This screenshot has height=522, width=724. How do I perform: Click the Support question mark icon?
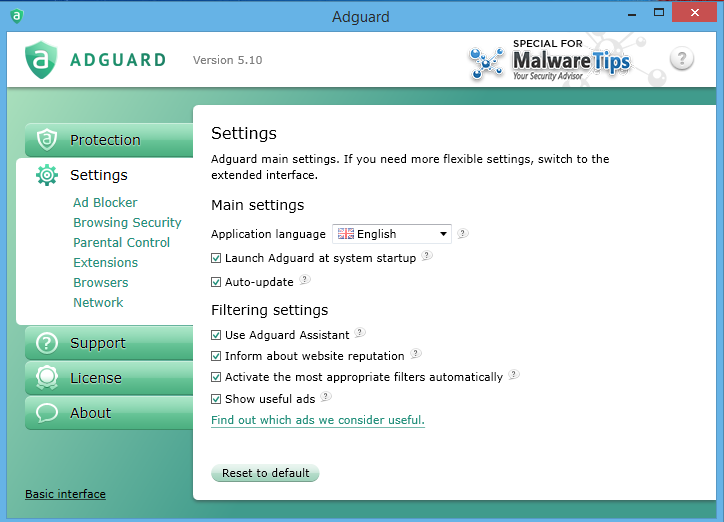click(x=47, y=343)
